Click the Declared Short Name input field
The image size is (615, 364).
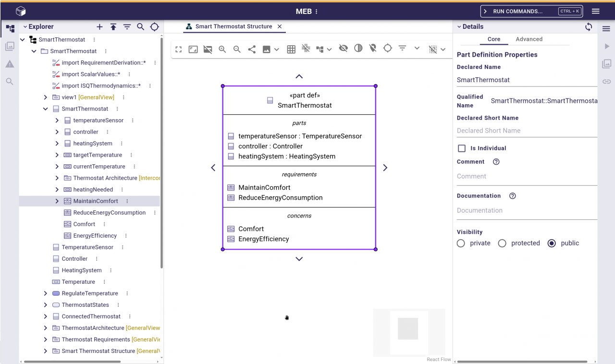[x=527, y=131]
